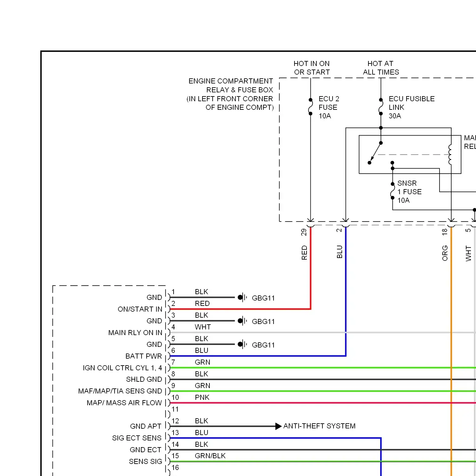The image size is (476, 476).
Task: Click the vertical RED wire label
Action: coord(304,253)
